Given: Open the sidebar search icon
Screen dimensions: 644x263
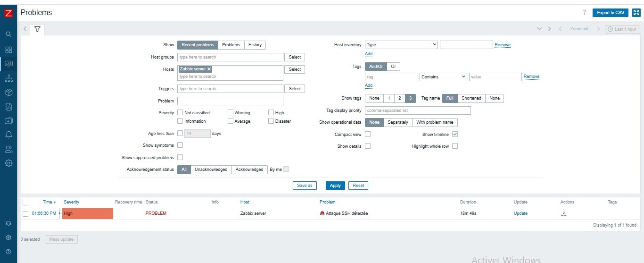Looking at the screenshot, I should pyautogui.click(x=8, y=34).
